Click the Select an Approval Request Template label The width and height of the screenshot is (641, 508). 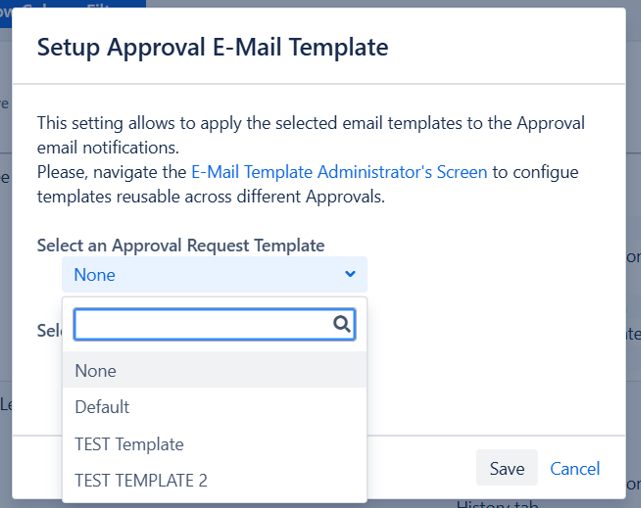(x=180, y=245)
